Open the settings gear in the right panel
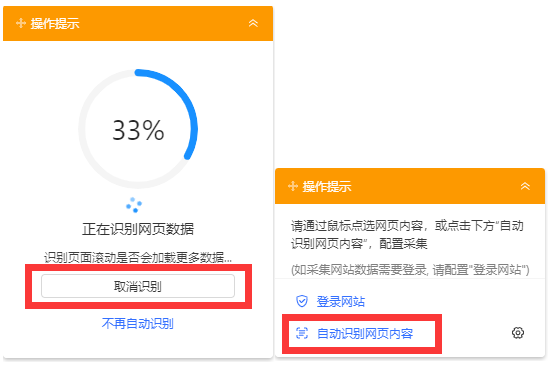 click(x=518, y=333)
